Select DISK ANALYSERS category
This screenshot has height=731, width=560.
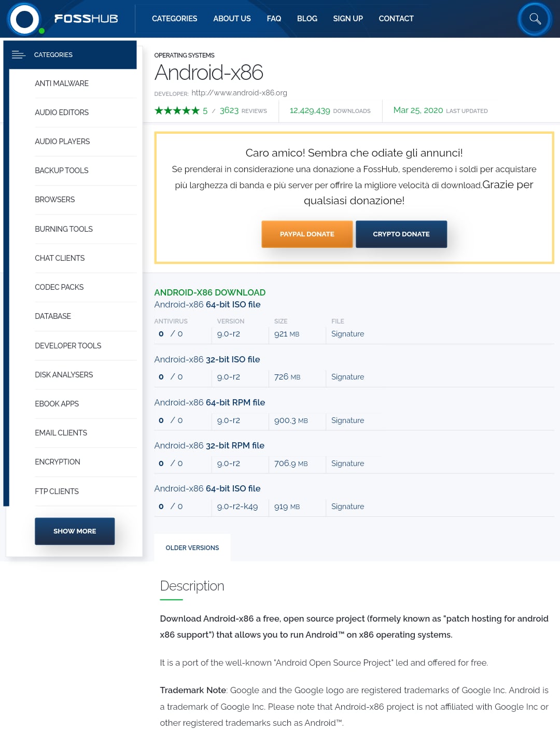64,375
